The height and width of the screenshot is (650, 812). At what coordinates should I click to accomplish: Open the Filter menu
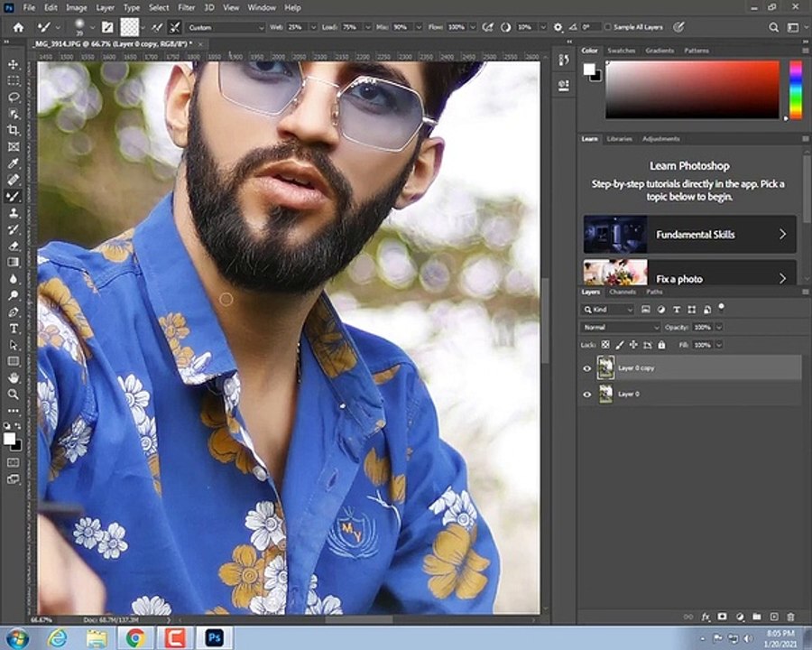tap(187, 8)
